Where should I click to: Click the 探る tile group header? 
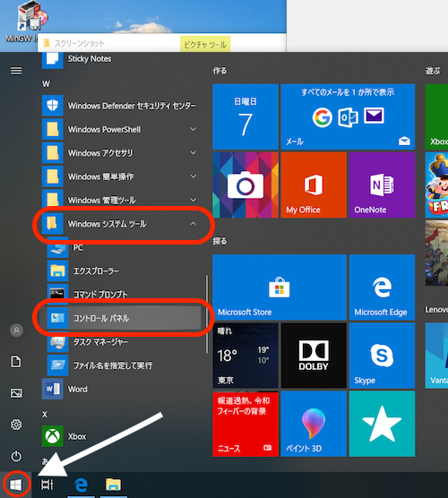click(220, 241)
